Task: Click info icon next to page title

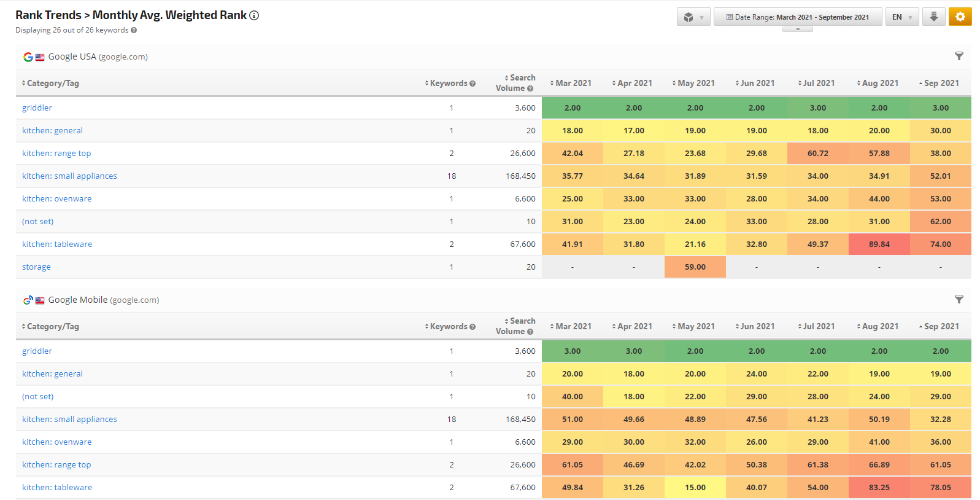Action: click(254, 15)
